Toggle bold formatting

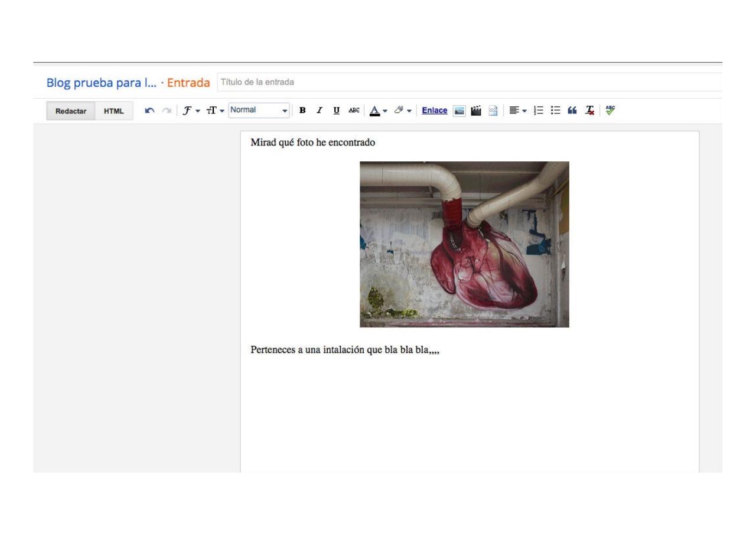coord(303,111)
